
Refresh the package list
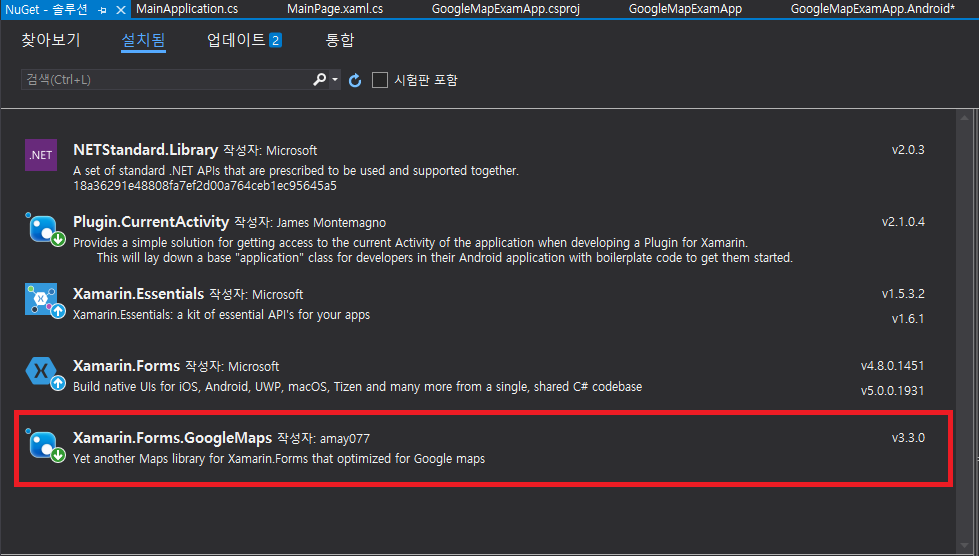(x=355, y=80)
